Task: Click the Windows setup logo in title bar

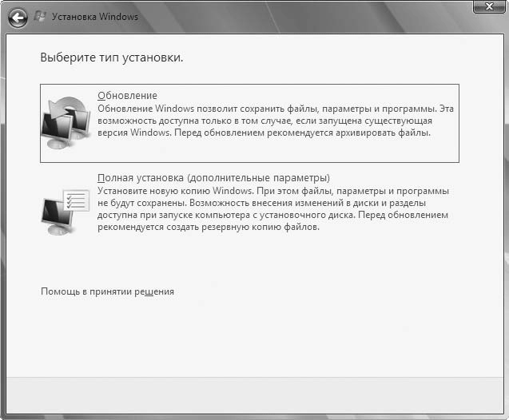Action: [x=40, y=17]
